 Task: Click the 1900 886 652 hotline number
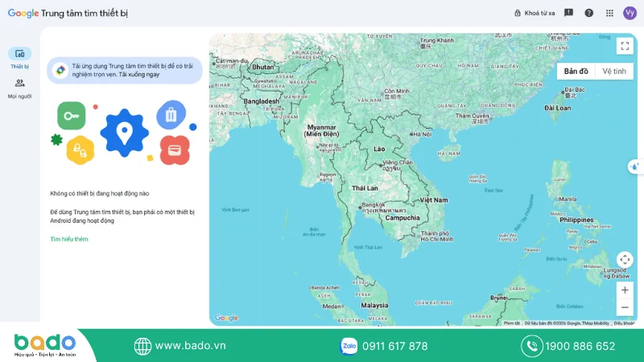pyautogui.click(x=580, y=346)
